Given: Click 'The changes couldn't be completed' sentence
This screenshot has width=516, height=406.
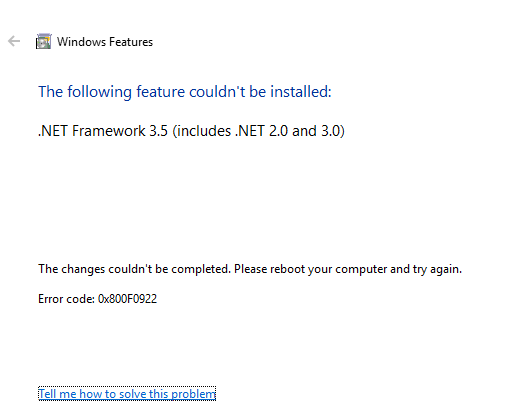Looking at the screenshot, I should coord(134,269).
